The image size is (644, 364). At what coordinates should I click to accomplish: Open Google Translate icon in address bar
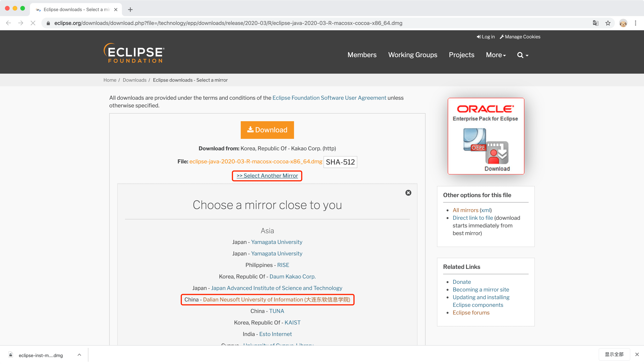pos(596,23)
